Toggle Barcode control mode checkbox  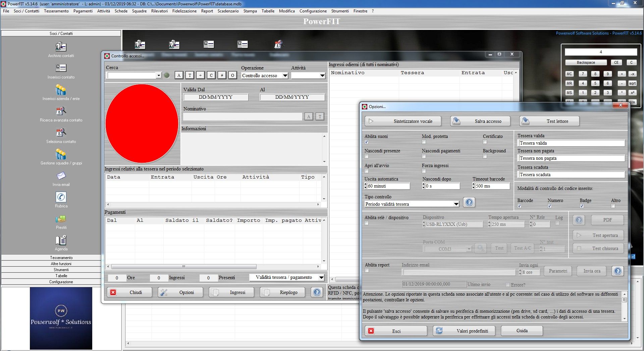[520, 206]
